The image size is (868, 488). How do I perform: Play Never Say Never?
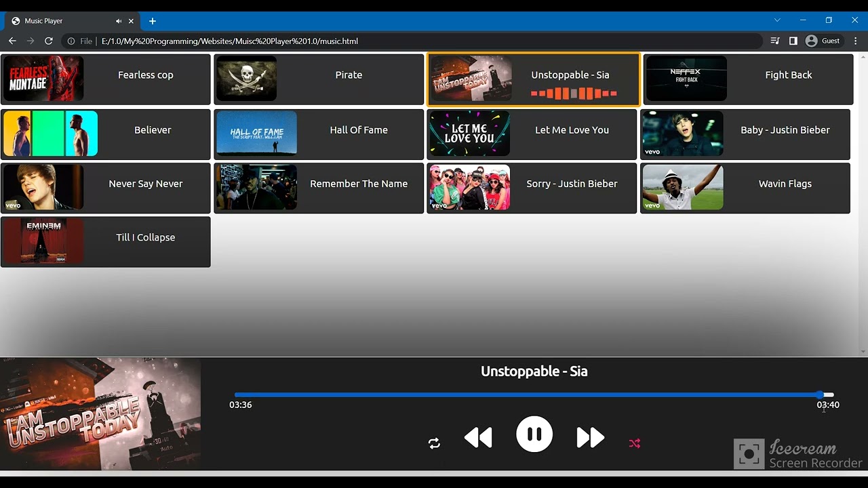click(106, 188)
